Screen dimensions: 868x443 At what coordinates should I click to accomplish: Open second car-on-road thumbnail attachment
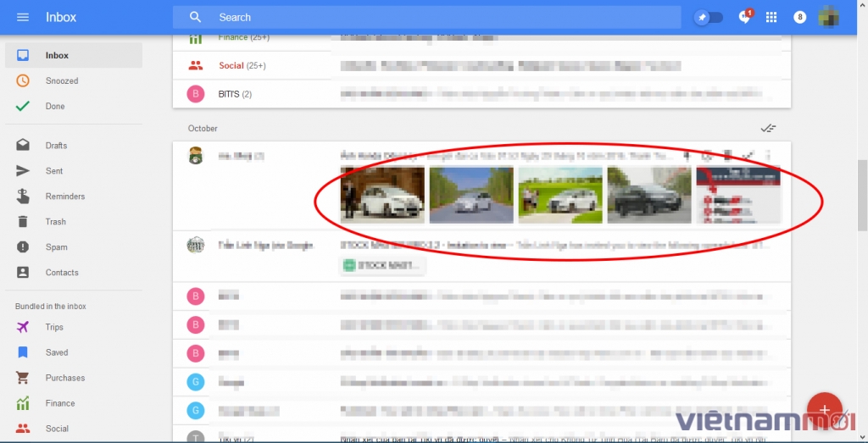[x=471, y=195]
